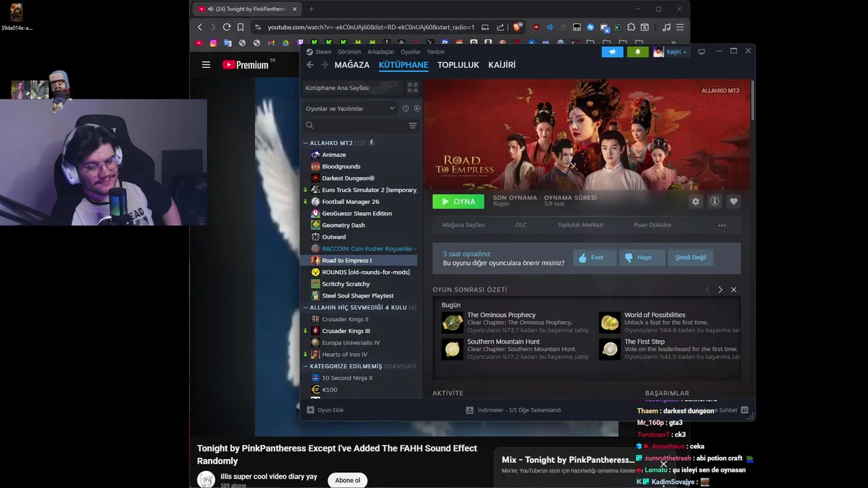This screenshot has width=868, height=488.
Task: Go back using Steam's back arrow
Action: point(310,65)
